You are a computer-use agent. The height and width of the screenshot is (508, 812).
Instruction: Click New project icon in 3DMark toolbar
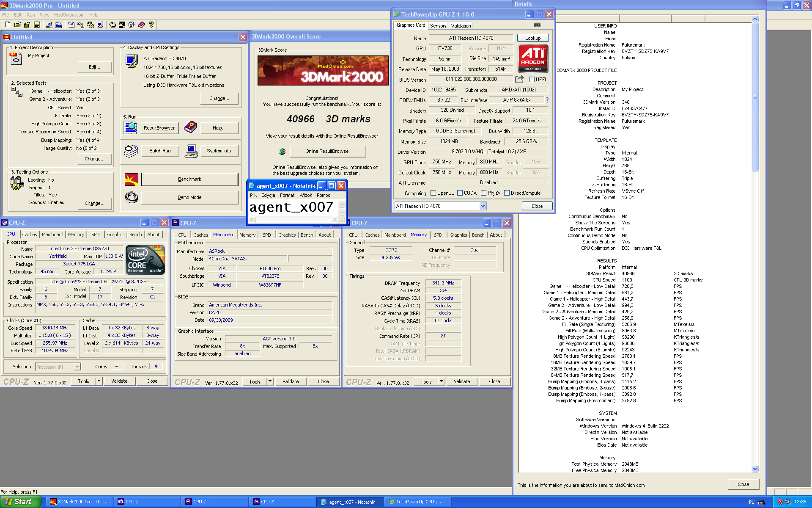point(8,25)
